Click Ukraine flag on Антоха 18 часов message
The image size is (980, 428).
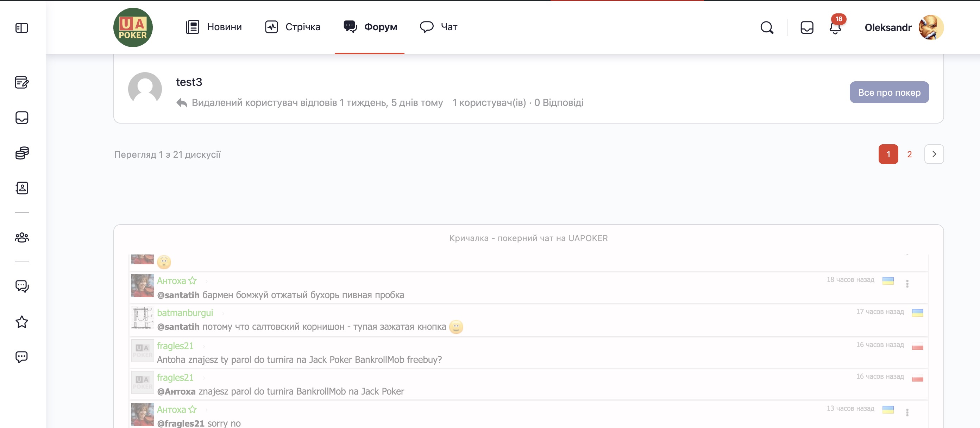click(x=888, y=281)
